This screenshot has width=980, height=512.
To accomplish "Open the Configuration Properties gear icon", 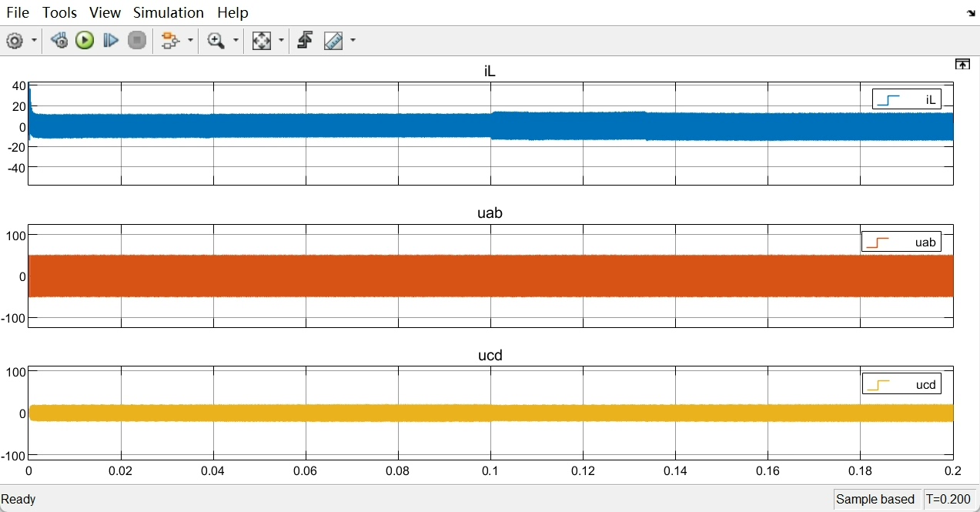I will [x=14, y=40].
